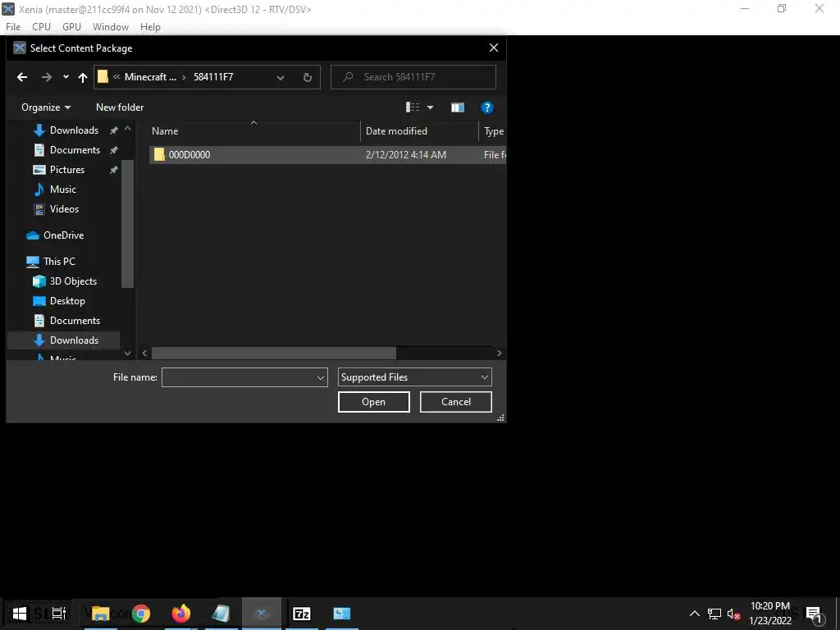The height and width of the screenshot is (630, 840).
Task: Click scroll left arrow of file list
Action: tap(144, 354)
